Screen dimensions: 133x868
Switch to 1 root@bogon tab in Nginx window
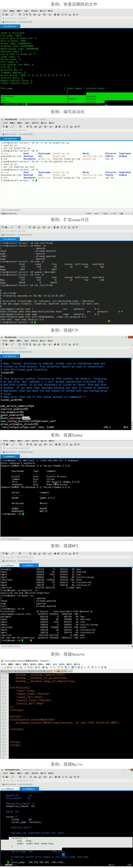(x=10, y=789)
